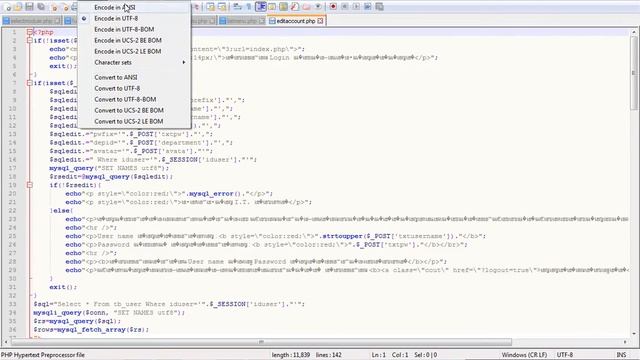Open folder as workspace toolbar icon

click(307, 7)
